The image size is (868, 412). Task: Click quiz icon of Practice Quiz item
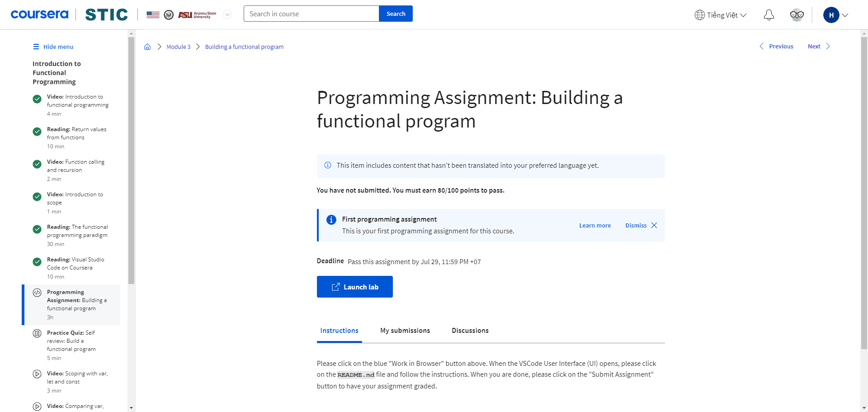[x=37, y=333]
